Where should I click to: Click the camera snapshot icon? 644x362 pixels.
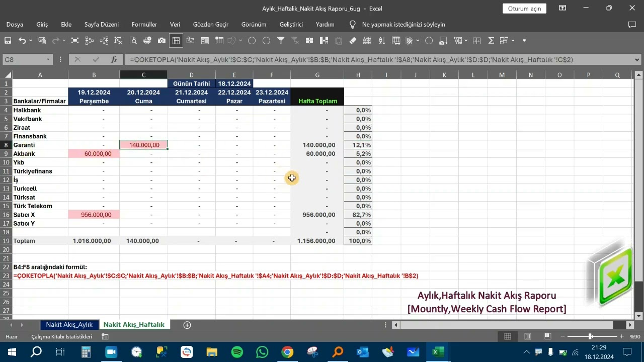[x=162, y=41]
